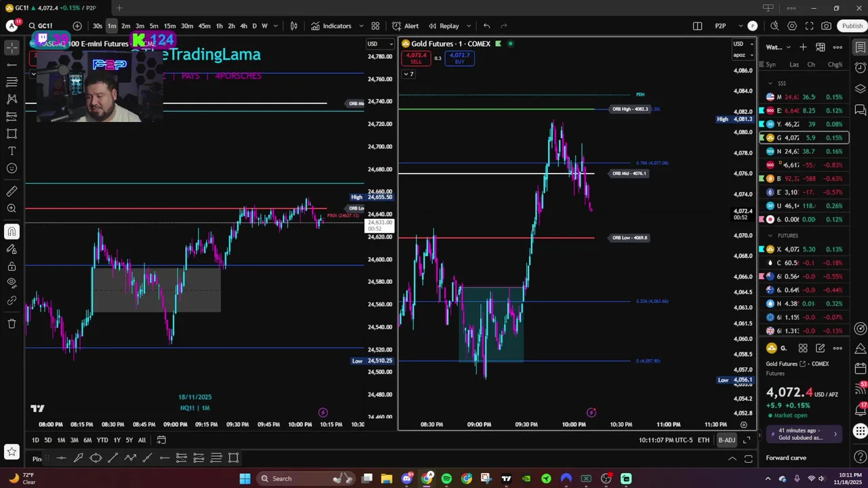Select the zoom in tool

(x=12, y=209)
